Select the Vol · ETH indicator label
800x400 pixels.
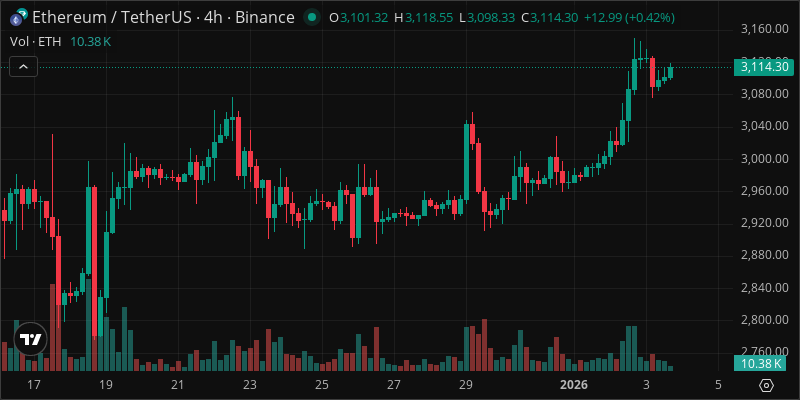click(36, 42)
